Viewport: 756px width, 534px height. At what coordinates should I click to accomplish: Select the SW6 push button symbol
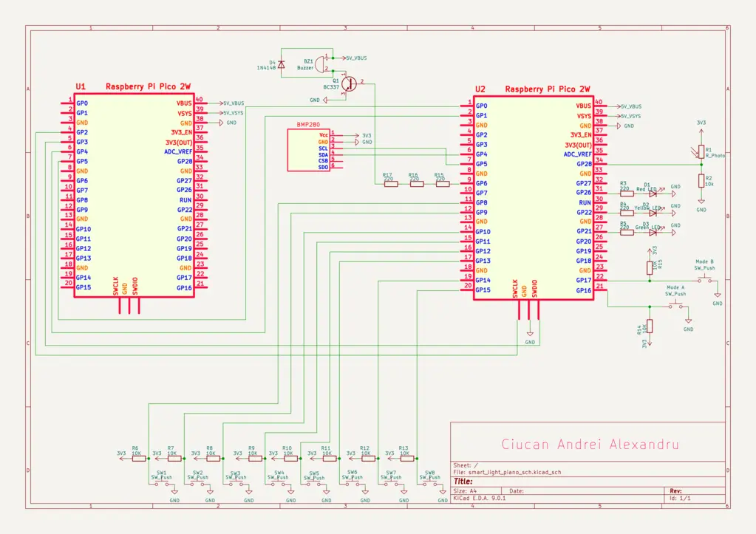353,484
